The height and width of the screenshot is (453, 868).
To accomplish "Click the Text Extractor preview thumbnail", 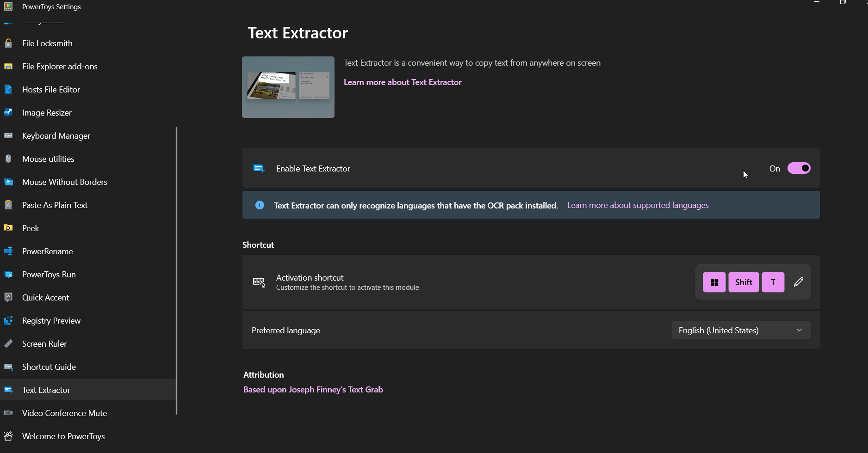I will click(x=288, y=87).
